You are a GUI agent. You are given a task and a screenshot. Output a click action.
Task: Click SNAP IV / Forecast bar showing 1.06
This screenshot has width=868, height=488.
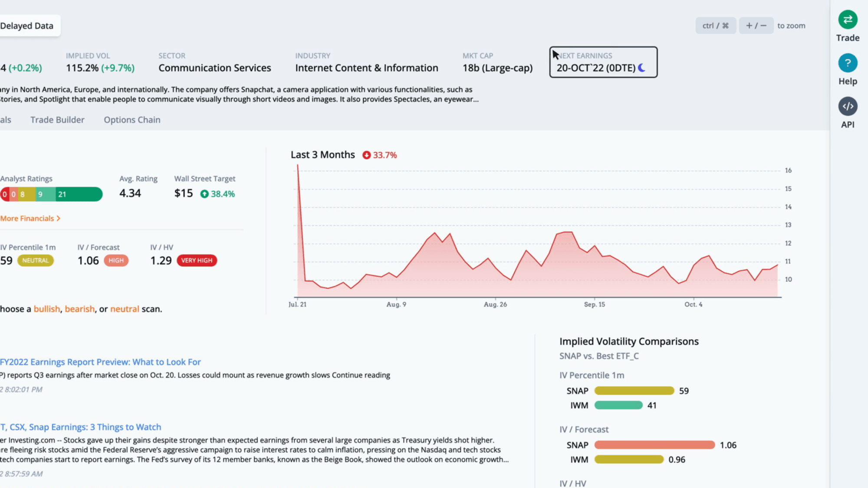pos(654,445)
